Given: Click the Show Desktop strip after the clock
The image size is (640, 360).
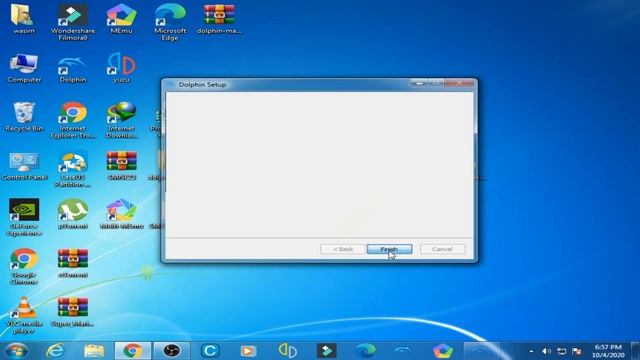Looking at the screenshot, I should point(635,351).
